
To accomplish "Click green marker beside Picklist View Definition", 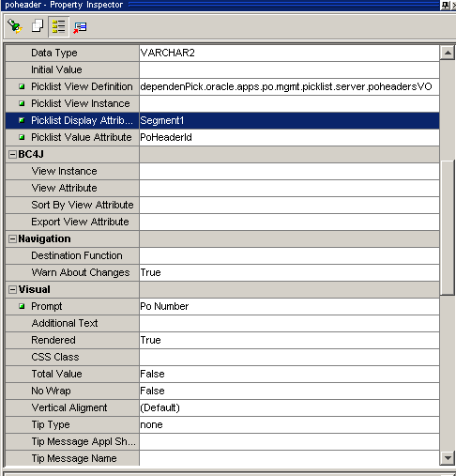I will 22,86.
